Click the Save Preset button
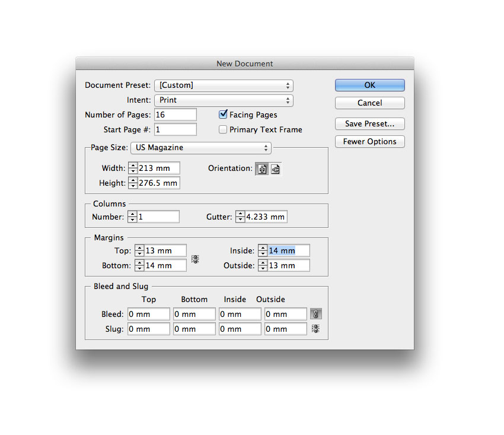The width and height of the screenshot is (504, 435). (369, 124)
